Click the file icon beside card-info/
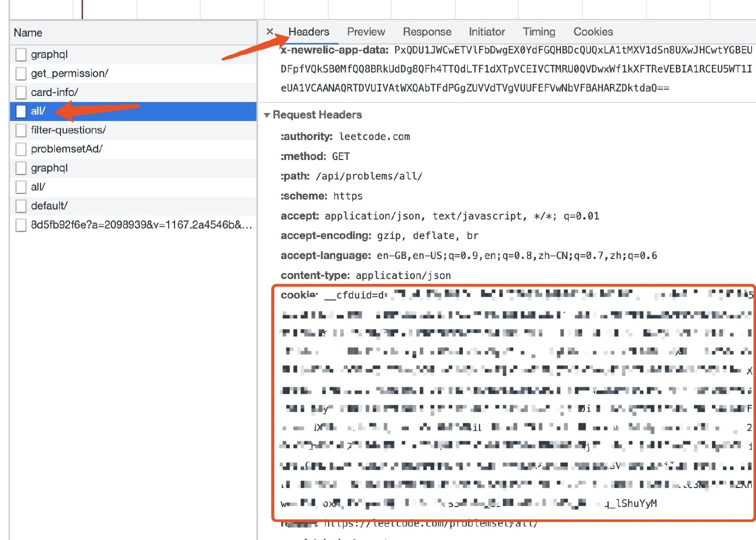This screenshot has width=756, height=540. [21, 92]
